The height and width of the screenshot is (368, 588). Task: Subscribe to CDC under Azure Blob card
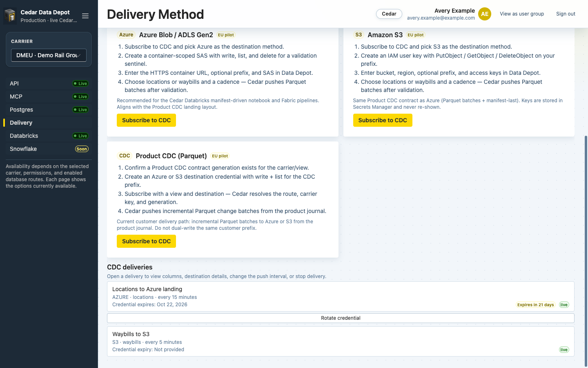(x=146, y=120)
